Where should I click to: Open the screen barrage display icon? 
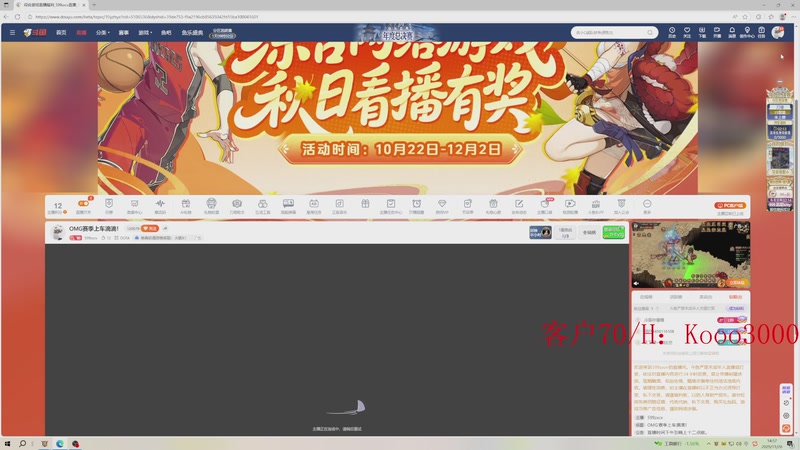point(288,206)
